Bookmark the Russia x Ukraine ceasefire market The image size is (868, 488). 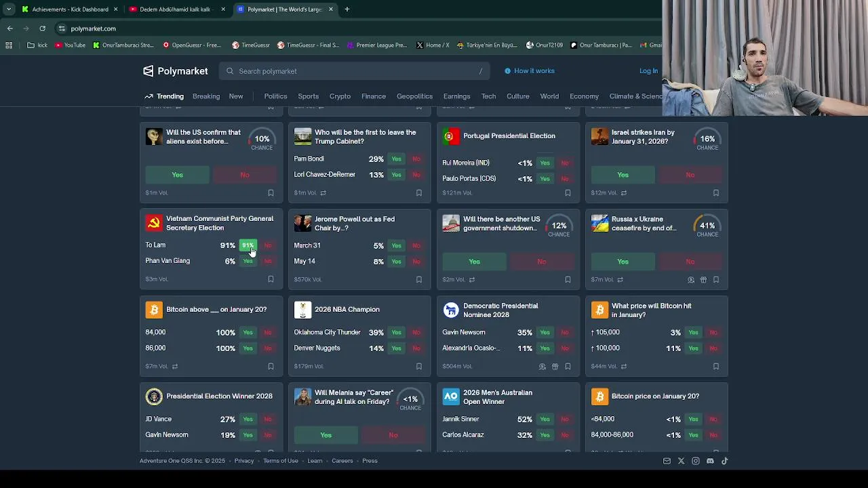coord(716,279)
